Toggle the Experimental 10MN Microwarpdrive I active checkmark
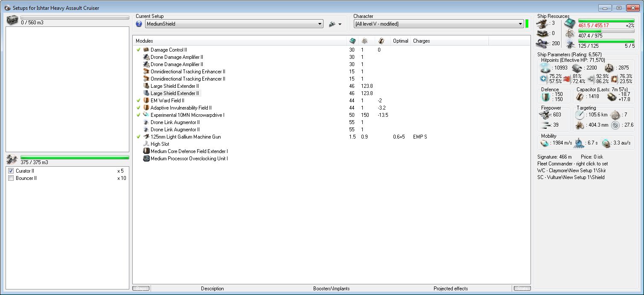 click(138, 115)
